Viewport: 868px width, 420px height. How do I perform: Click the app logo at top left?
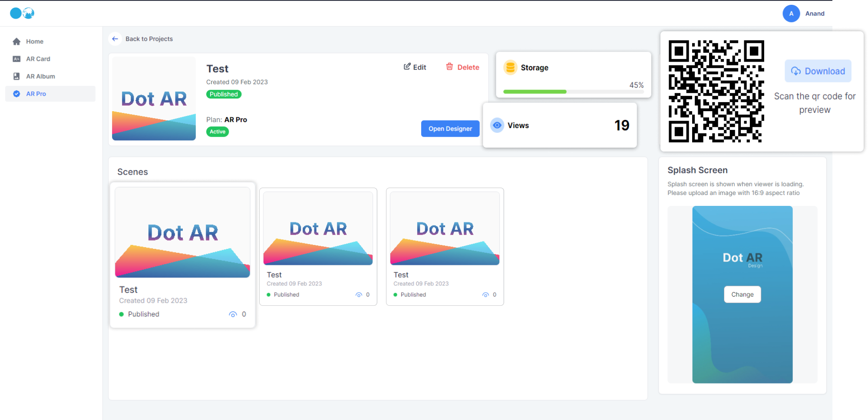click(22, 13)
